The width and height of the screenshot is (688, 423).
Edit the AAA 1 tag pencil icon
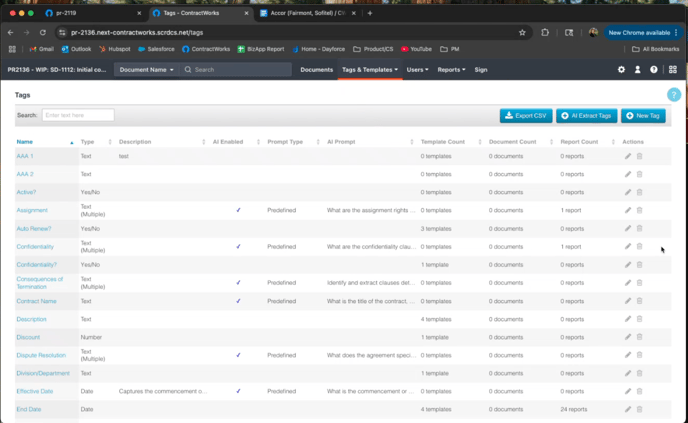pos(628,156)
